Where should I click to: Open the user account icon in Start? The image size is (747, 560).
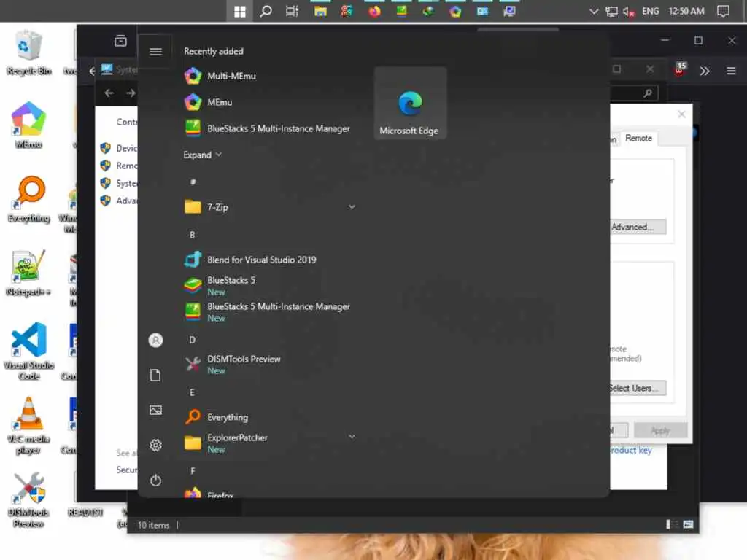(x=155, y=340)
